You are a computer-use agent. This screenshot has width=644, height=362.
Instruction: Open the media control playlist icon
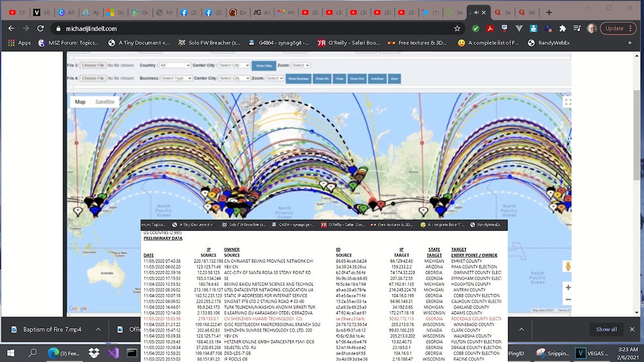coord(577,29)
